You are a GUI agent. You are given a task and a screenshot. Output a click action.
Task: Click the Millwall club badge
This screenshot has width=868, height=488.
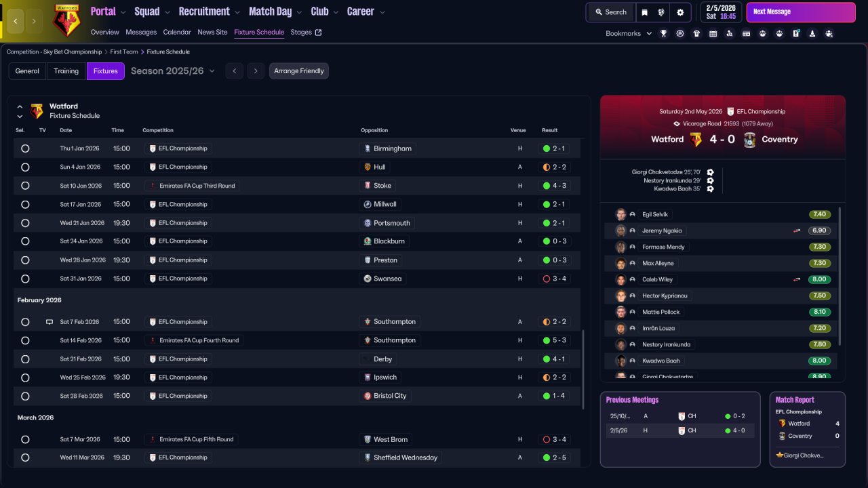pyautogui.click(x=367, y=204)
